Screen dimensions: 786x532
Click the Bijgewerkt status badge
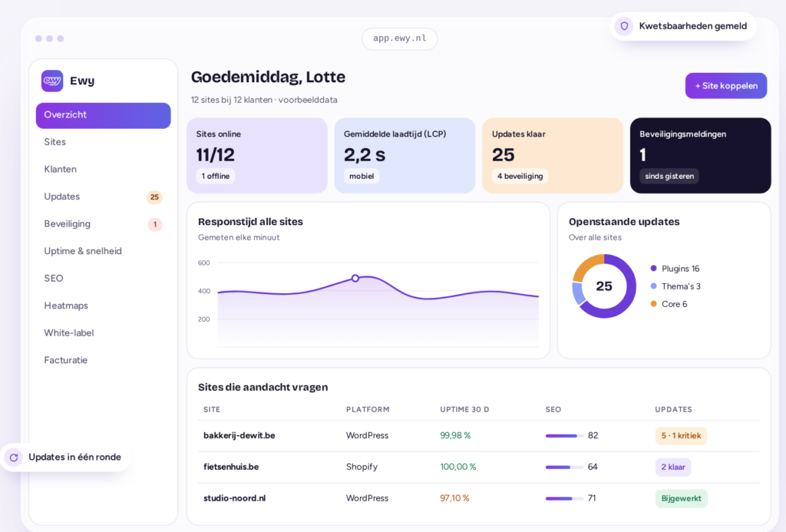pyautogui.click(x=682, y=498)
